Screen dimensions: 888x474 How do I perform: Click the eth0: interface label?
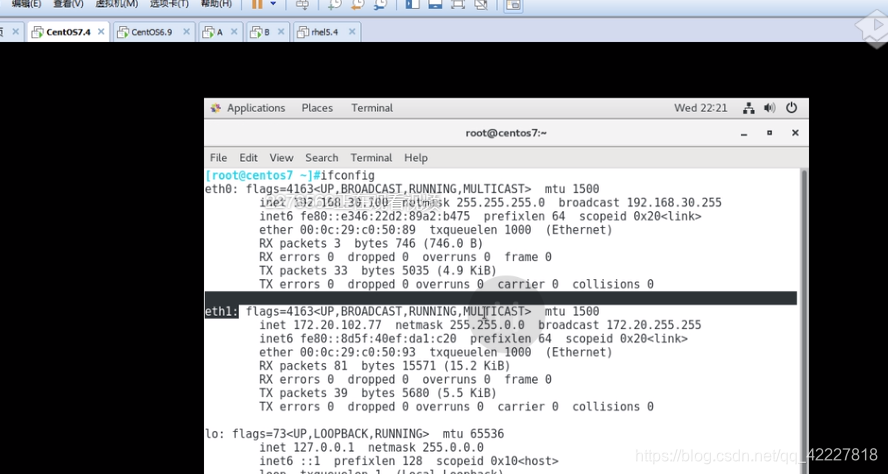point(221,189)
